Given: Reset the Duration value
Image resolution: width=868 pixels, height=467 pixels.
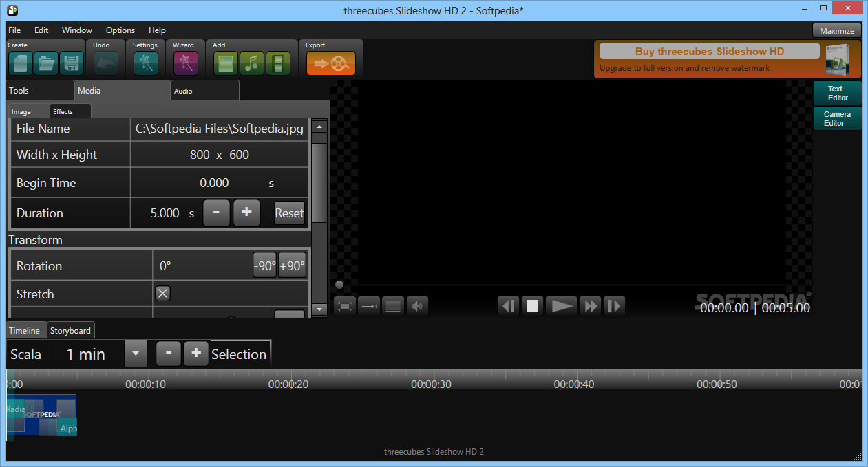Looking at the screenshot, I should click(289, 213).
